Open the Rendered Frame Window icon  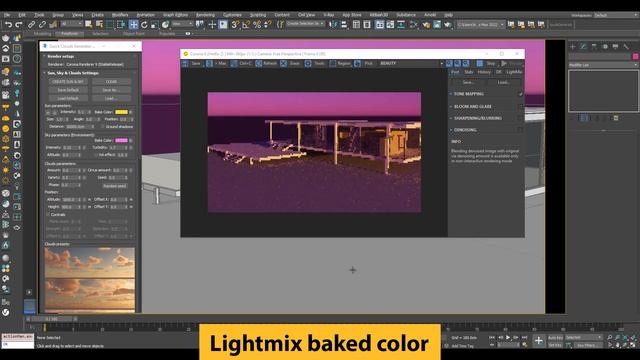pyautogui.click(x=437, y=25)
